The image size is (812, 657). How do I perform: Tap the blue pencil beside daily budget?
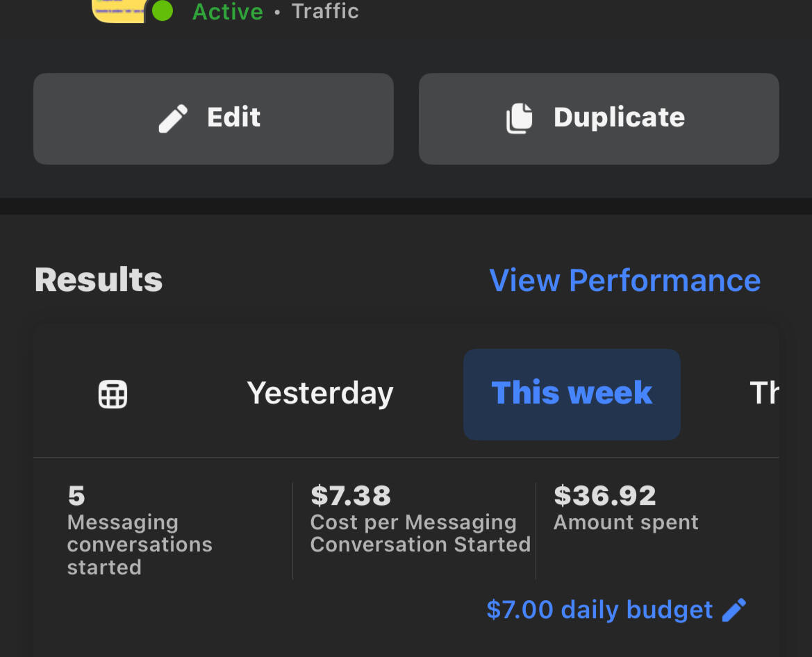tap(734, 610)
